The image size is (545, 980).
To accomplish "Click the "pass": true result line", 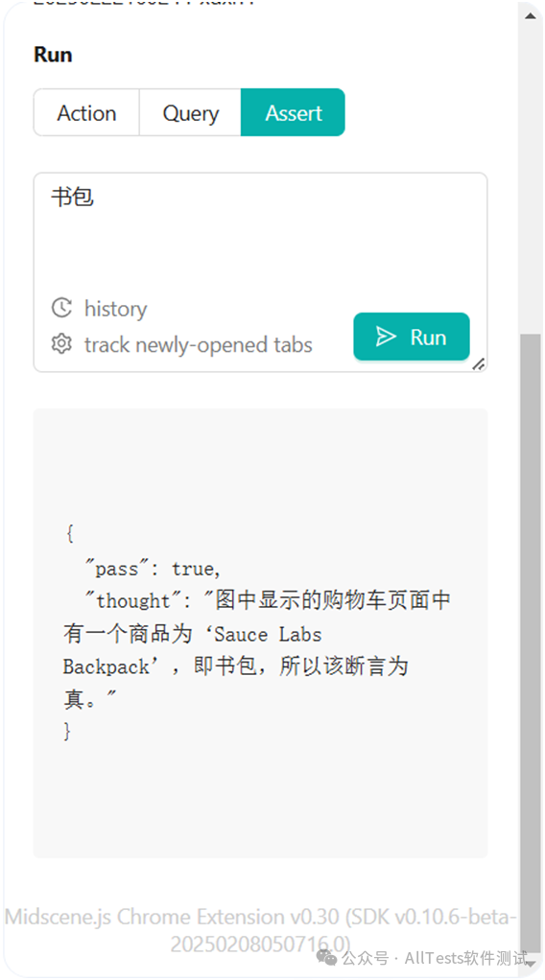I will tap(153, 568).
